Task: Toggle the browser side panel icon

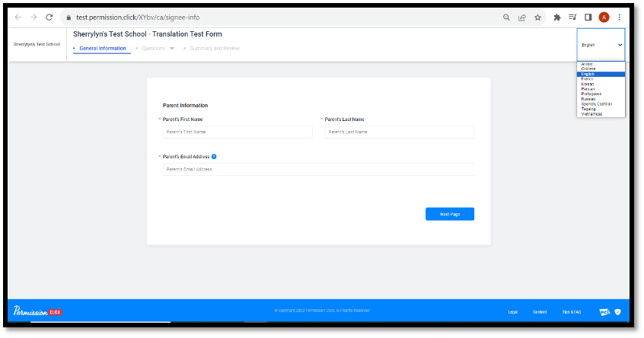Action: point(588,17)
